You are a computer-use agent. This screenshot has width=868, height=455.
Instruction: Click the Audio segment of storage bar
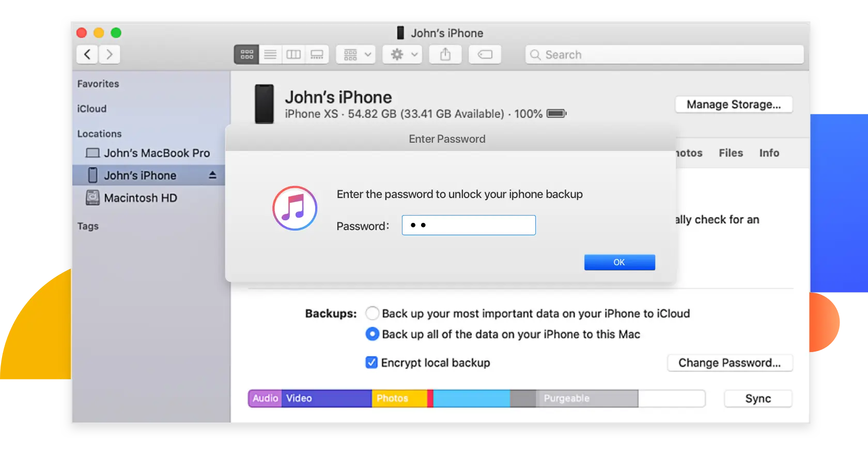coord(265,399)
